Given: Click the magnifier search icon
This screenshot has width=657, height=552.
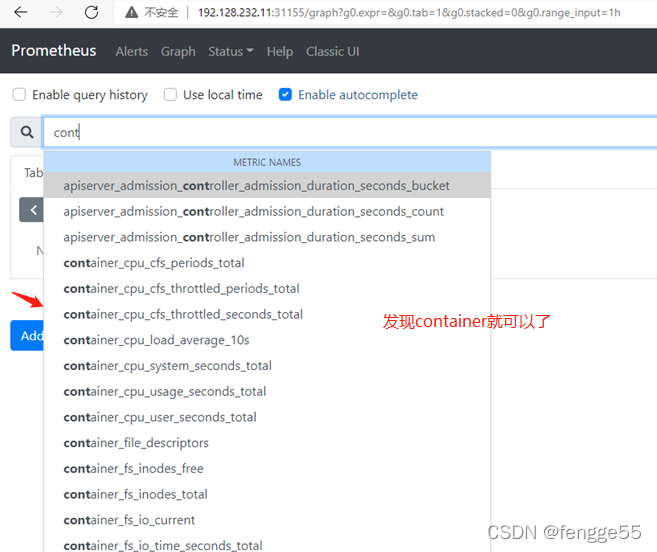Looking at the screenshot, I should point(27,132).
